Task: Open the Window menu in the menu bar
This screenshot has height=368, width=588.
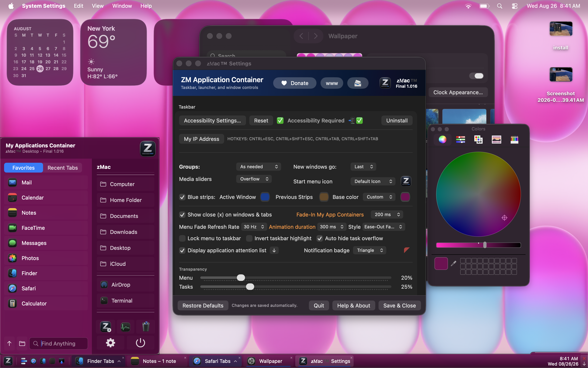Action: [x=122, y=6]
